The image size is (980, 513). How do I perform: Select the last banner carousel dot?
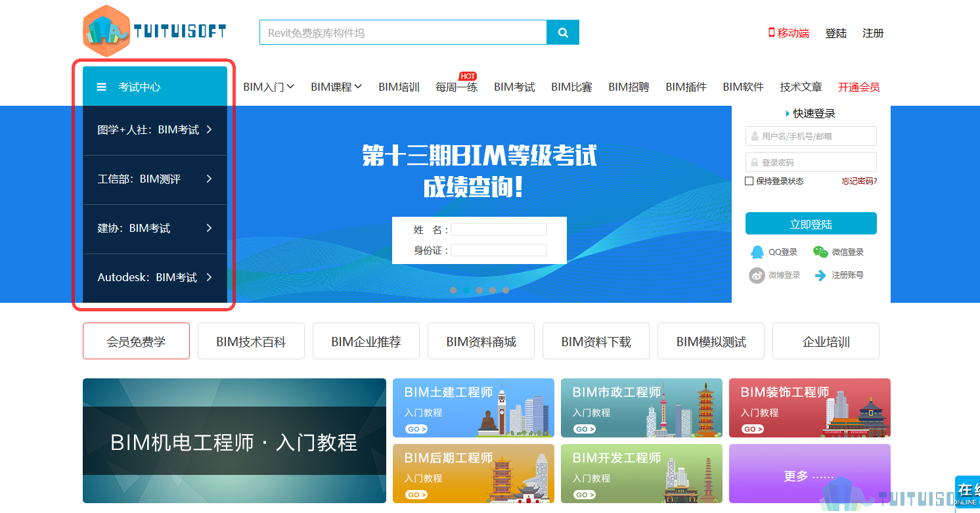tap(506, 290)
